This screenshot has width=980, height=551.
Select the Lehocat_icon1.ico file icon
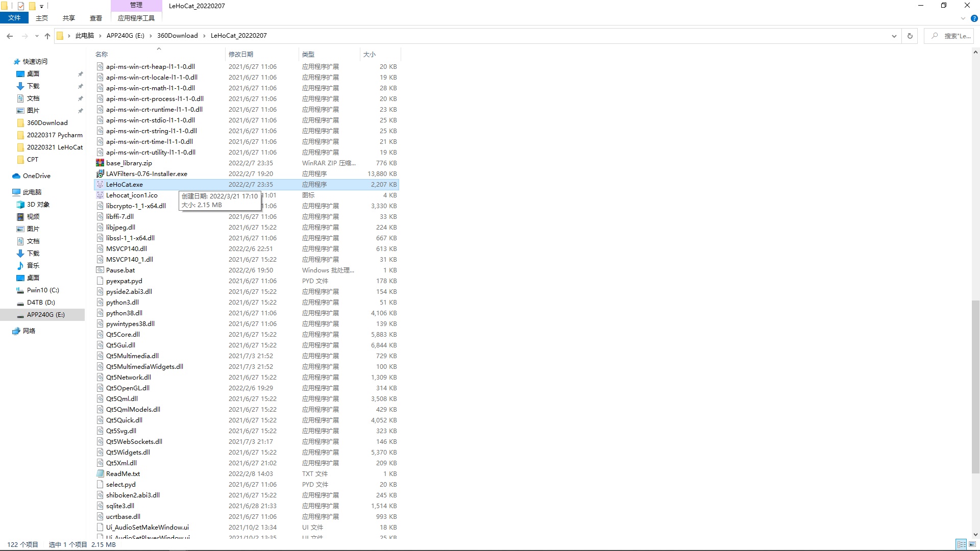click(x=100, y=195)
